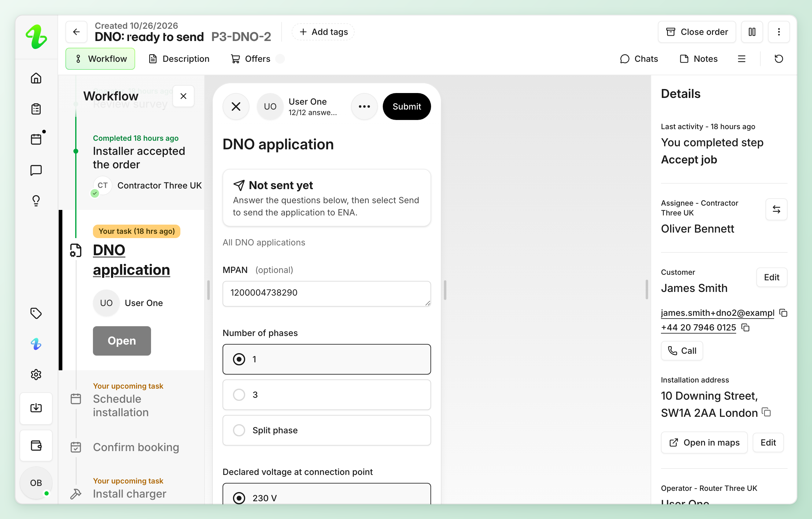Open the form's three-dot options menu
Image resolution: width=812 pixels, height=519 pixels.
pos(364,106)
